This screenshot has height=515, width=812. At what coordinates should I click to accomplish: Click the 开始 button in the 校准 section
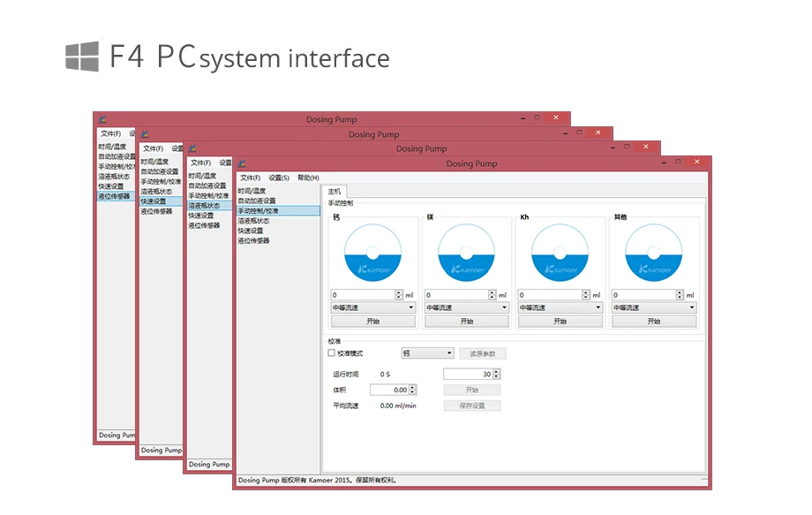[x=472, y=390]
